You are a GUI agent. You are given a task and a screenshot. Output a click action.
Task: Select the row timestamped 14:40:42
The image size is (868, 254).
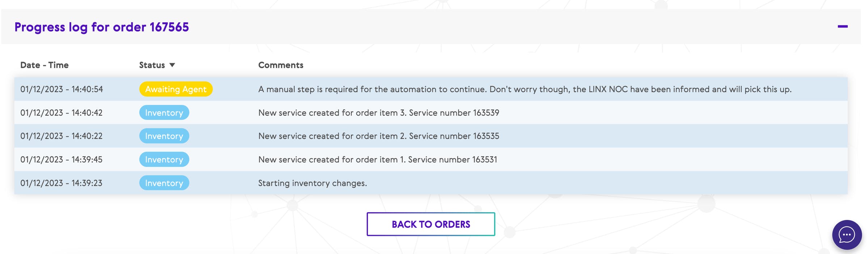tap(62, 113)
